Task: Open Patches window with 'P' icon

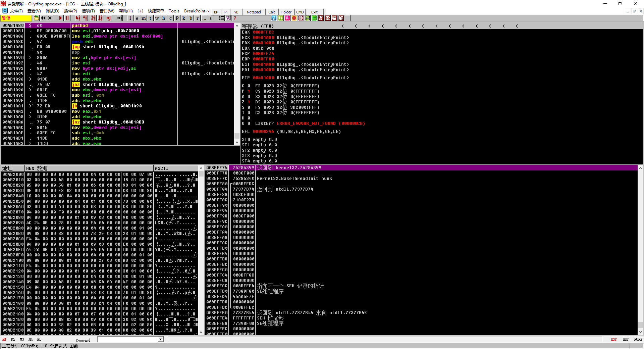Action: (177, 18)
